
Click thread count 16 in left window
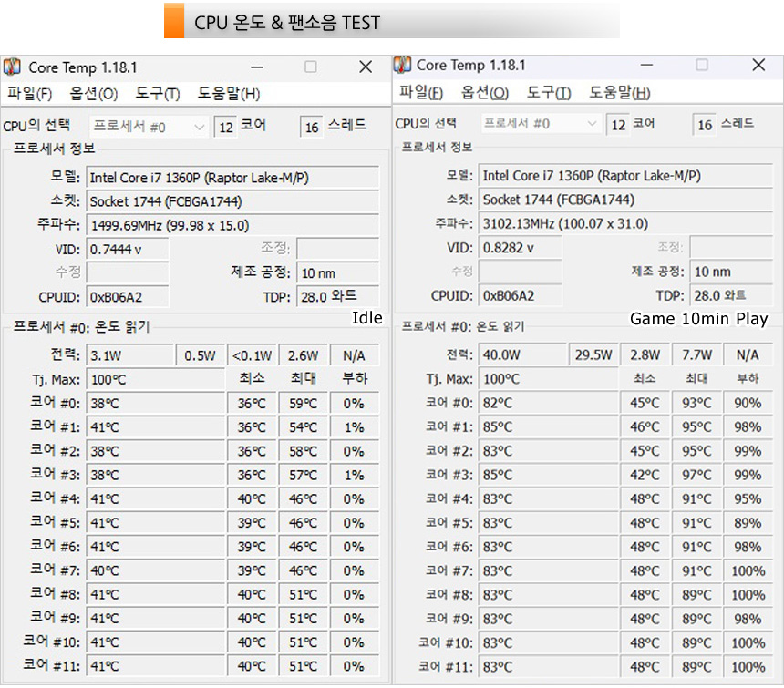[x=312, y=127]
